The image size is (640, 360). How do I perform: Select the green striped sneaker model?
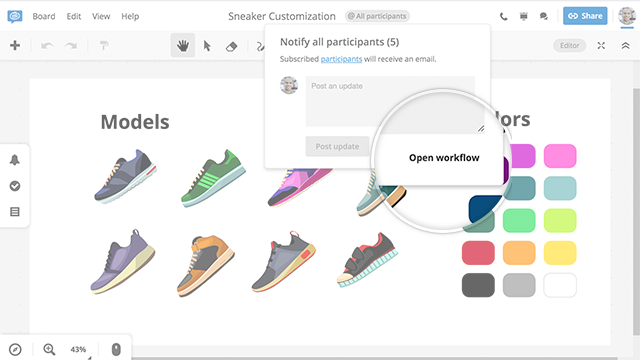(213, 178)
